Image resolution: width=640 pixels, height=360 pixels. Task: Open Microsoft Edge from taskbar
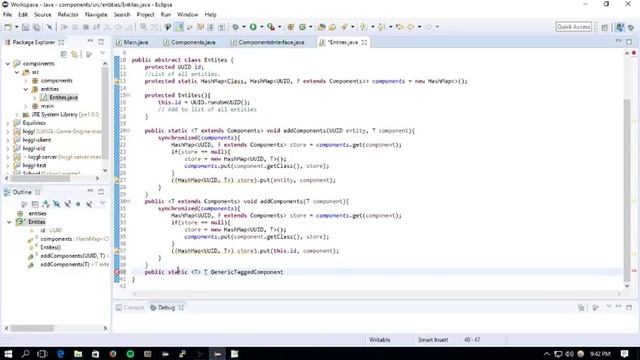tap(60, 353)
